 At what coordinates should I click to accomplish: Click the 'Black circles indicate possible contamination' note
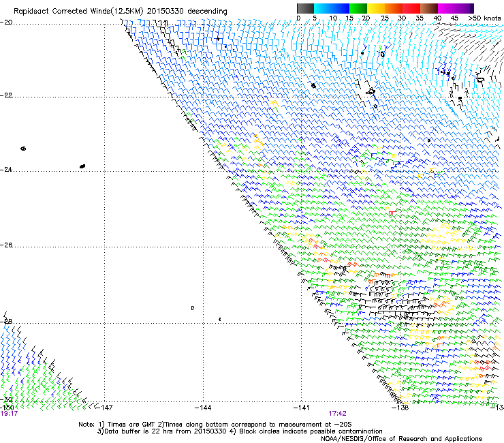click(x=311, y=431)
